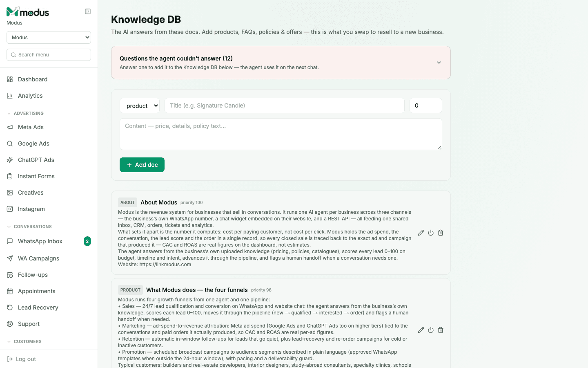Collapse the sidebar panel icon

(x=88, y=11)
